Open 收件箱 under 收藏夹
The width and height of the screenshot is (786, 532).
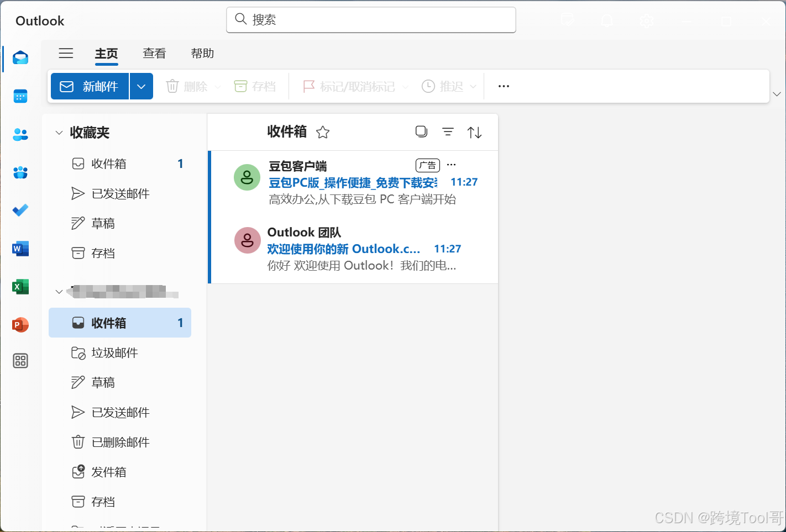120,164
